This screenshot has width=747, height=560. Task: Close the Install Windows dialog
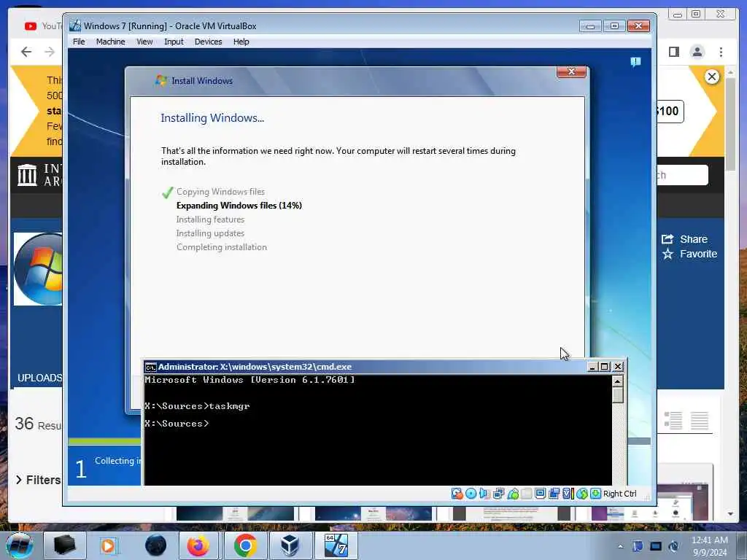tap(571, 72)
